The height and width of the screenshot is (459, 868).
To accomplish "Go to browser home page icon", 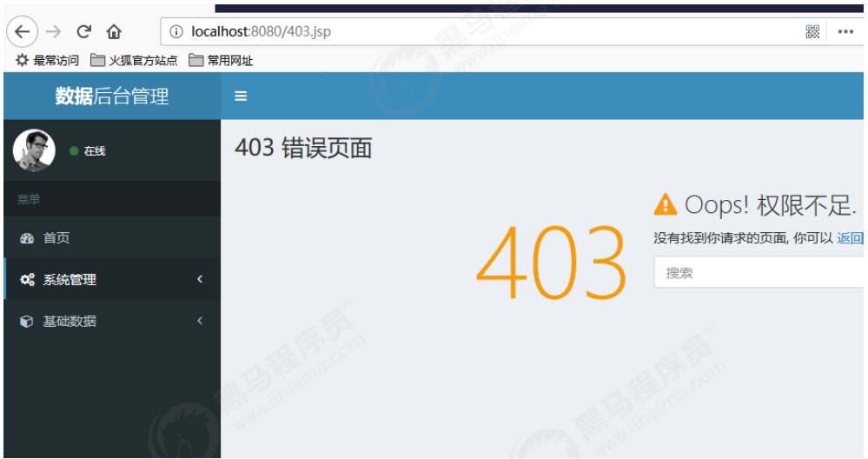I will (114, 31).
